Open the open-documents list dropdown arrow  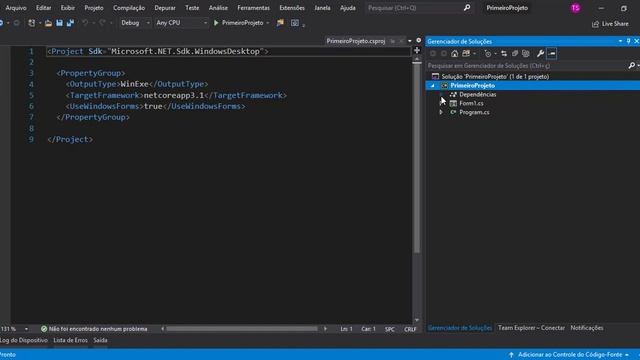coord(410,41)
